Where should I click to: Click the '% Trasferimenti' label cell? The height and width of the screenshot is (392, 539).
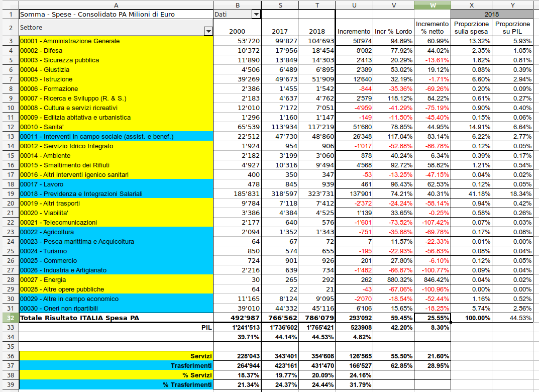pos(116,385)
